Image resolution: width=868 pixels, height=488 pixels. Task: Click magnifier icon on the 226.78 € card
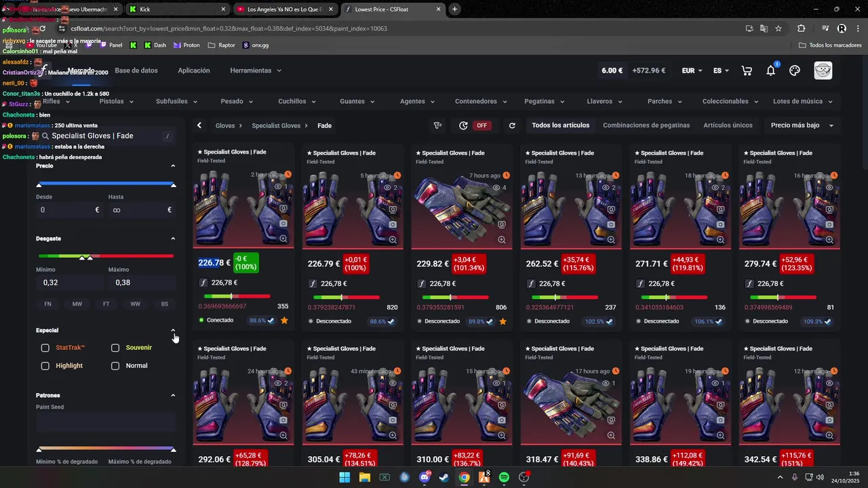click(283, 239)
